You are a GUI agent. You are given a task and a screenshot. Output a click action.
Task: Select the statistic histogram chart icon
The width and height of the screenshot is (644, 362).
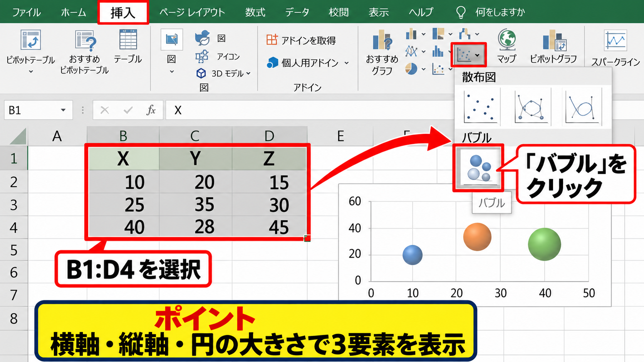tap(438, 51)
